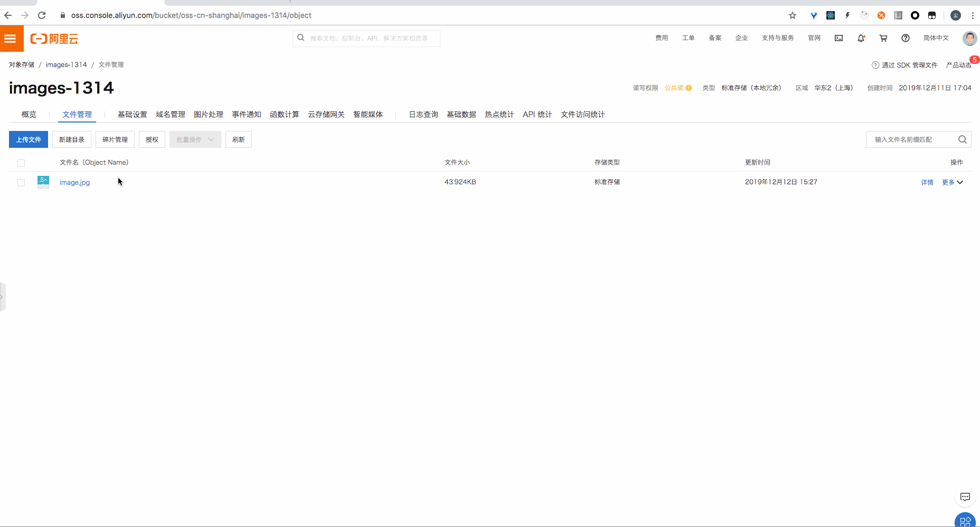Open the 费用 top menu
This screenshot has width=980, height=527.
(662, 38)
